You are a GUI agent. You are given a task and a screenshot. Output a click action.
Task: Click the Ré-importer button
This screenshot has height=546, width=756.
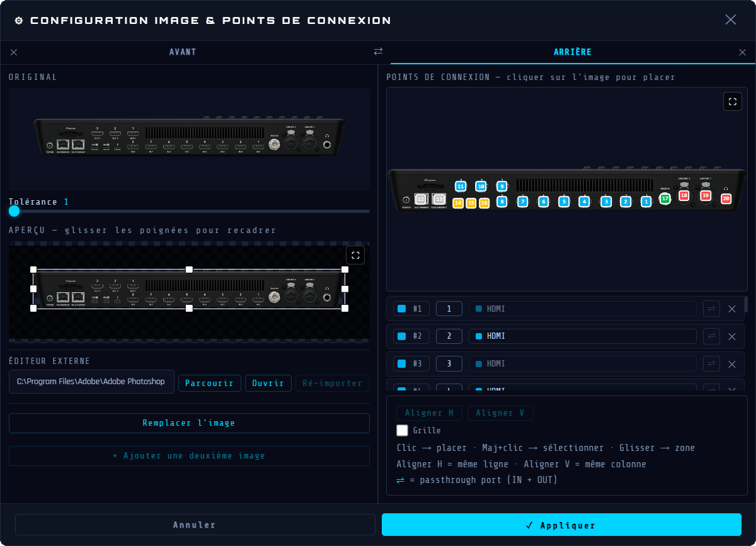333,383
